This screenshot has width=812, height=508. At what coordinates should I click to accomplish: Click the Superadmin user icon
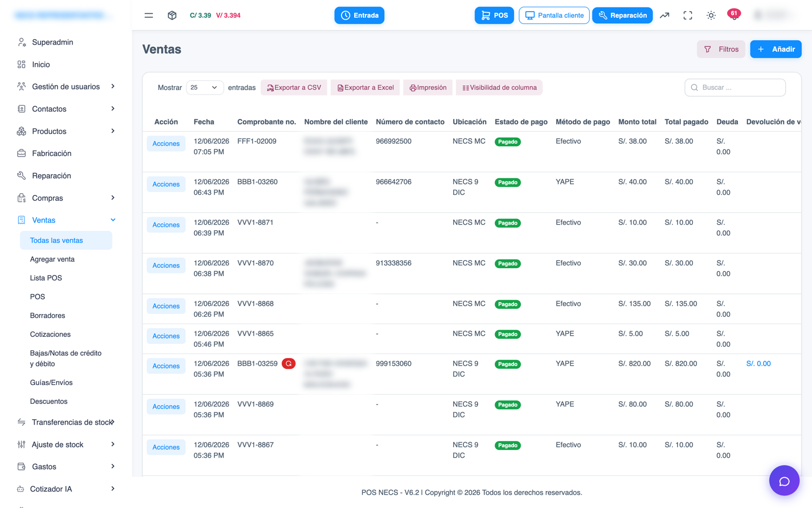coord(21,42)
